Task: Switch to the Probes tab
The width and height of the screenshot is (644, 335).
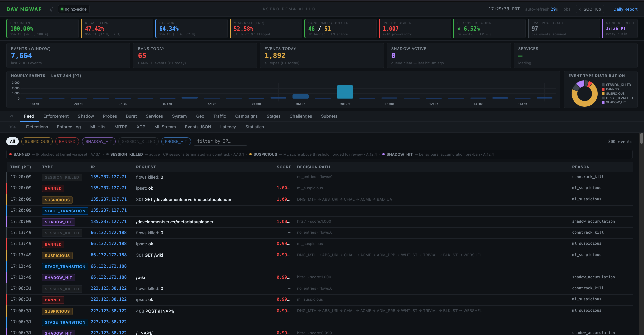Action: pyautogui.click(x=110, y=116)
